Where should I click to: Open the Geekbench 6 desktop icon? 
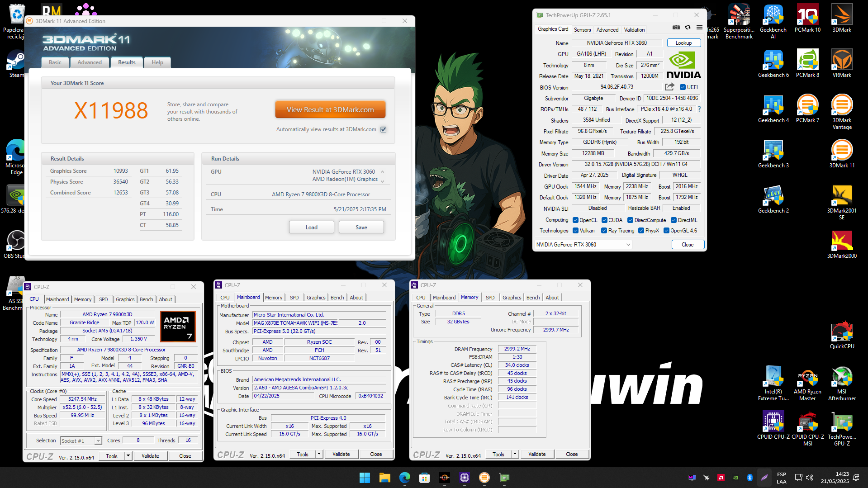coord(773,63)
